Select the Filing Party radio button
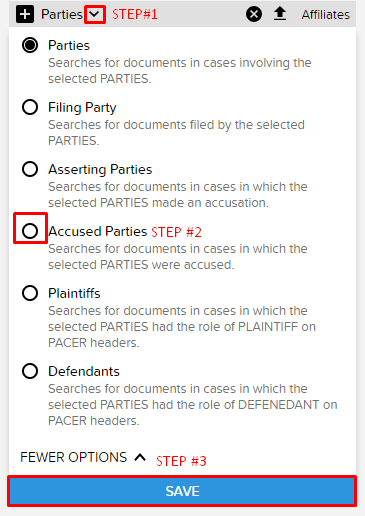365x516 pixels. [x=30, y=107]
